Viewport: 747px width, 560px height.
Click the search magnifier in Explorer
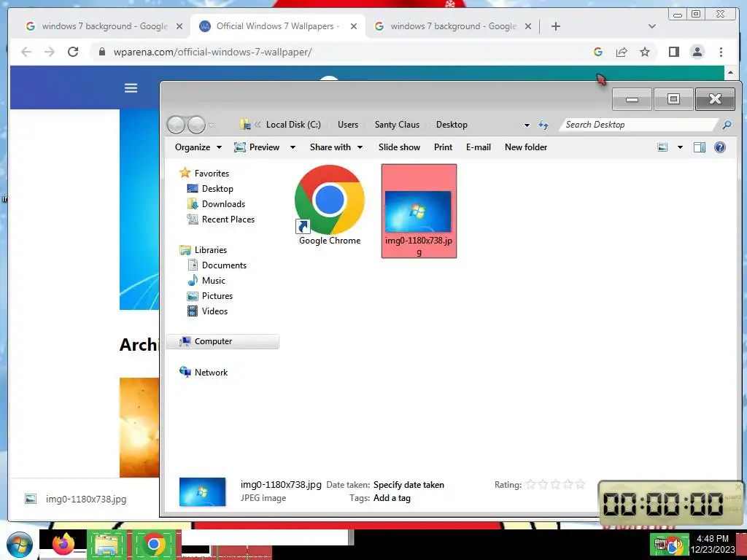727,125
